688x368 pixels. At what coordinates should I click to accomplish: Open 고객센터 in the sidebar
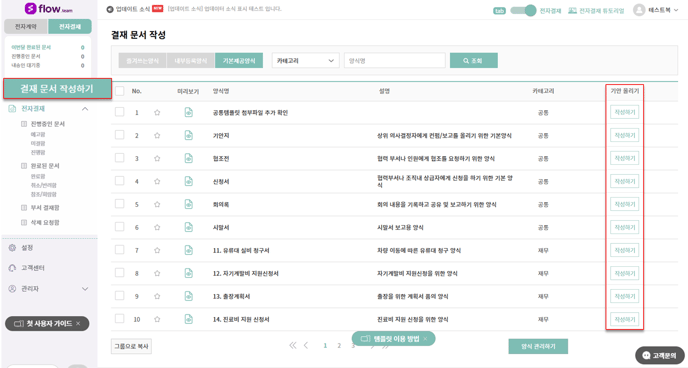point(32,268)
